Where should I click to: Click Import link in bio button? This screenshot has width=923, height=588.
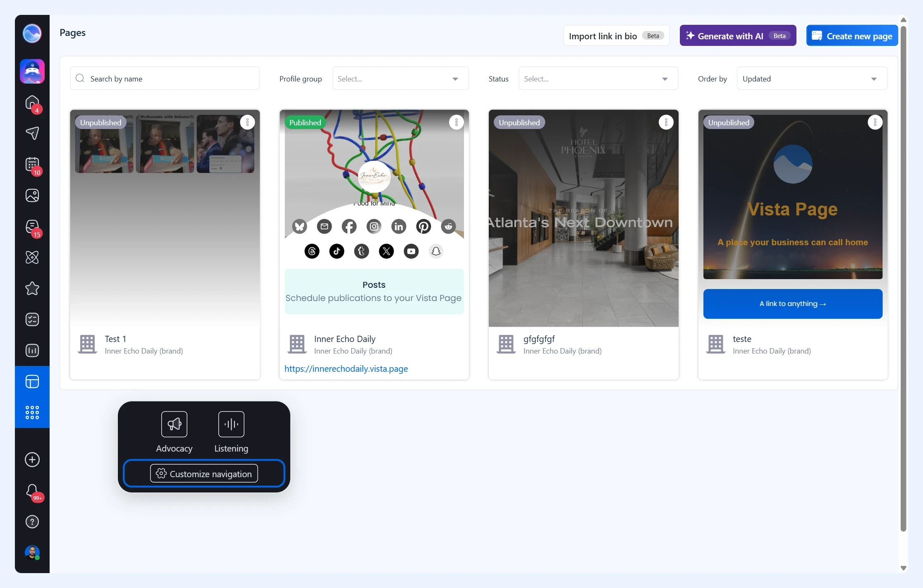click(616, 36)
